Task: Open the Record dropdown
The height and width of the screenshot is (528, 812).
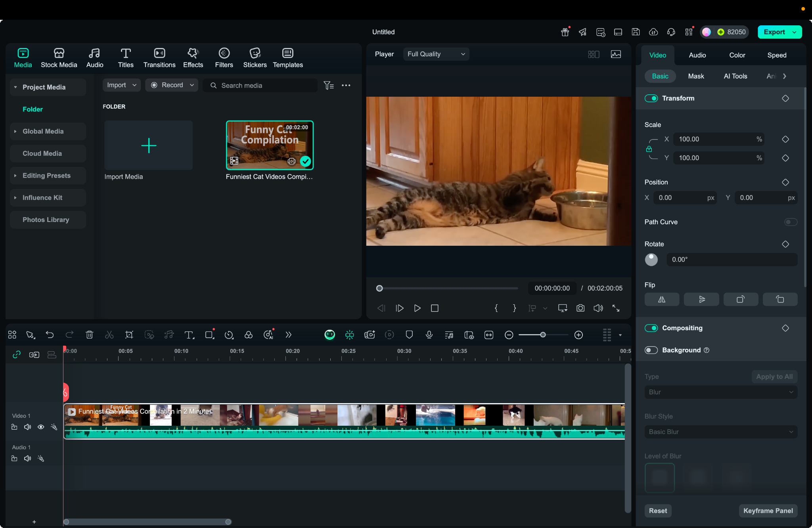Action: pos(172,85)
